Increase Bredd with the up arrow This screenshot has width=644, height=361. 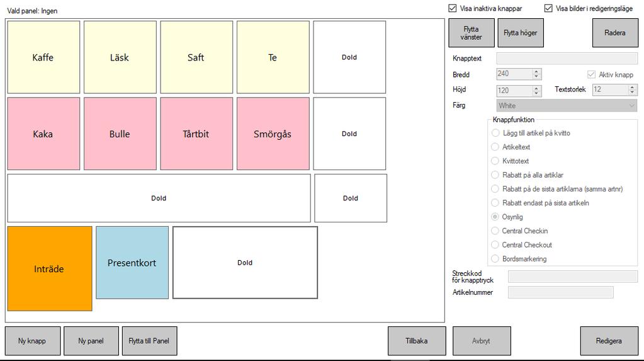tap(536, 72)
